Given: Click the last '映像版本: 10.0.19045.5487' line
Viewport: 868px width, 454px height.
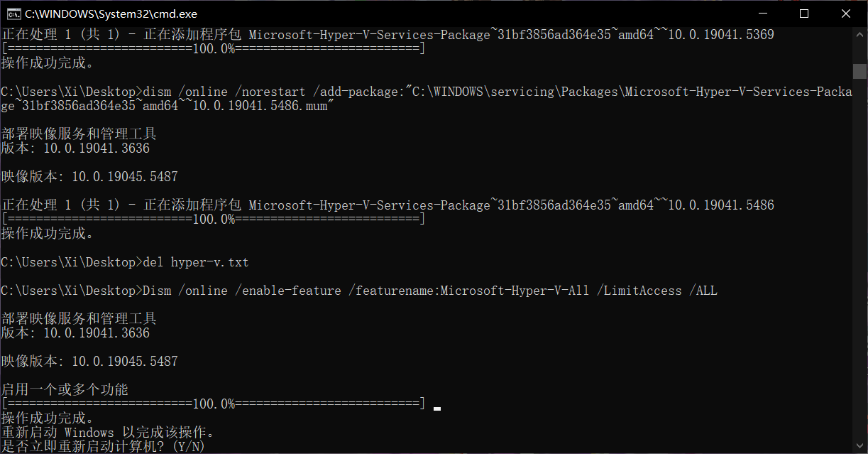Looking at the screenshot, I should pyautogui.click(x=89, y=361).
